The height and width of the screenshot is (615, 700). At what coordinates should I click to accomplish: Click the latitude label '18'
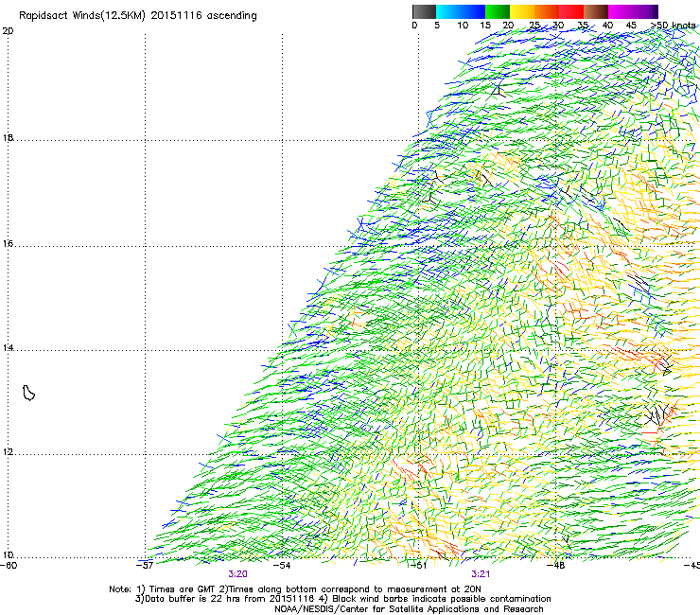8,137
